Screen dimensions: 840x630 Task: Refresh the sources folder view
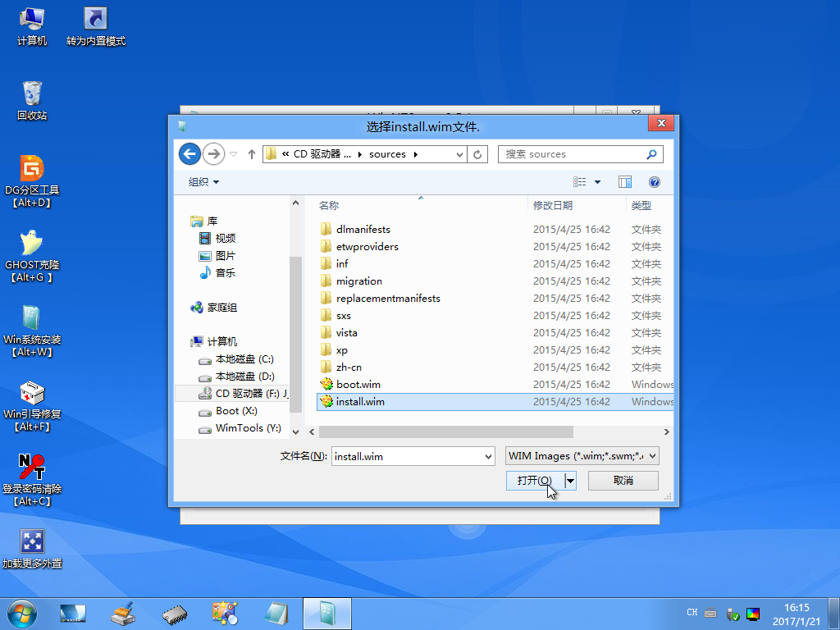point(477,154)
